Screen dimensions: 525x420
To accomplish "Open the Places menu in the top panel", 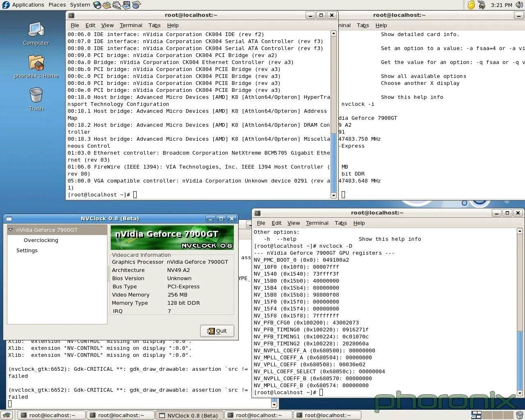I will point(57,5).
